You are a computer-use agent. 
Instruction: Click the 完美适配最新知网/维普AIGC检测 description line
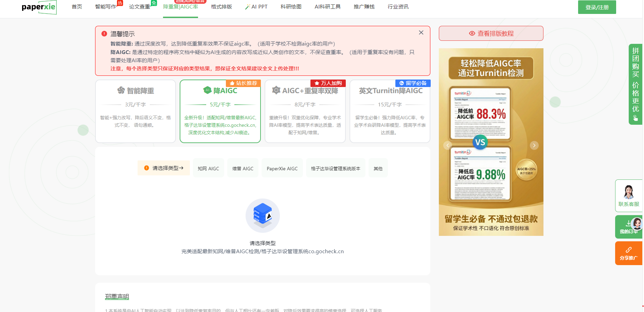[263, 252]
